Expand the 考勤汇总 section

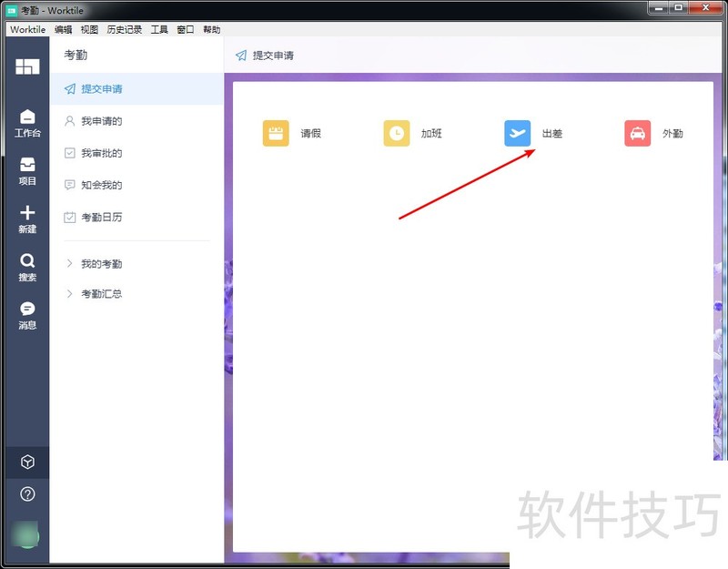(x=100, y=294)
